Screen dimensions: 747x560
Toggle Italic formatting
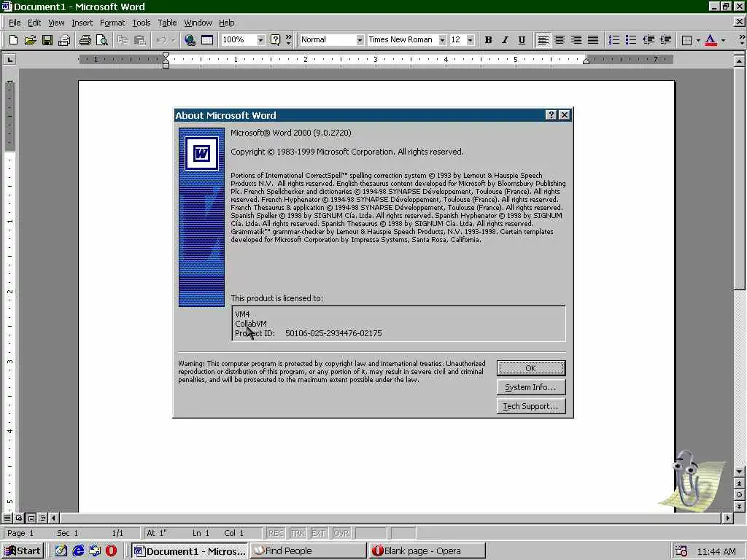coord(505,40)
